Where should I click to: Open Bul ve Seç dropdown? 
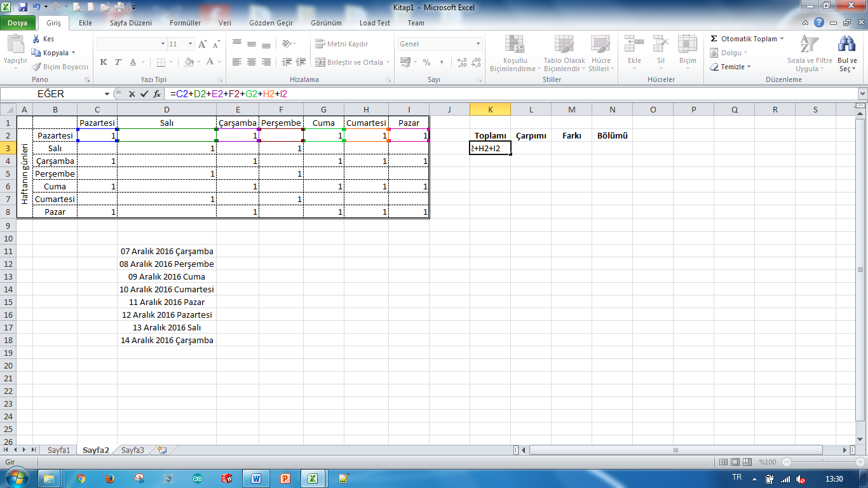click(x=847, y=53)
